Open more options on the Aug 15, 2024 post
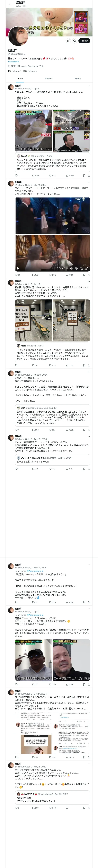This screenshot has height=868, width=98. click(89, 436)
